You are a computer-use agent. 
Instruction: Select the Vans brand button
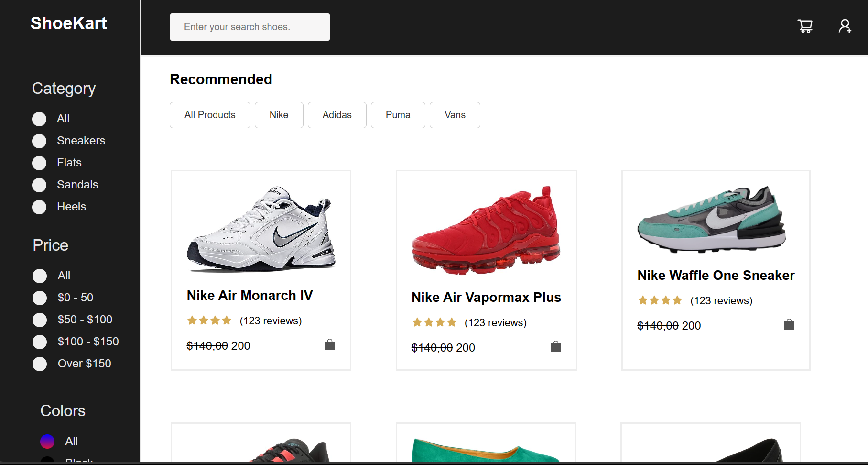pos(455,115)
